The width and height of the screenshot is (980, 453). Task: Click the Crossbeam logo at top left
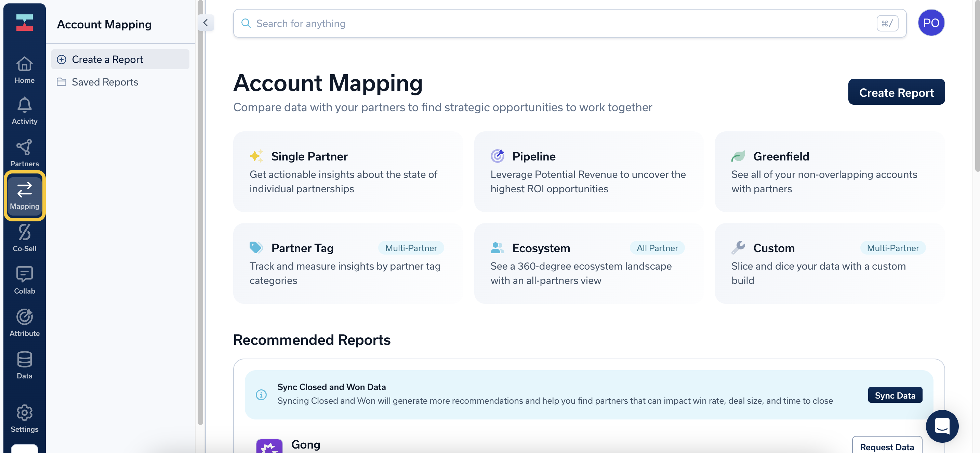point(24,23)
